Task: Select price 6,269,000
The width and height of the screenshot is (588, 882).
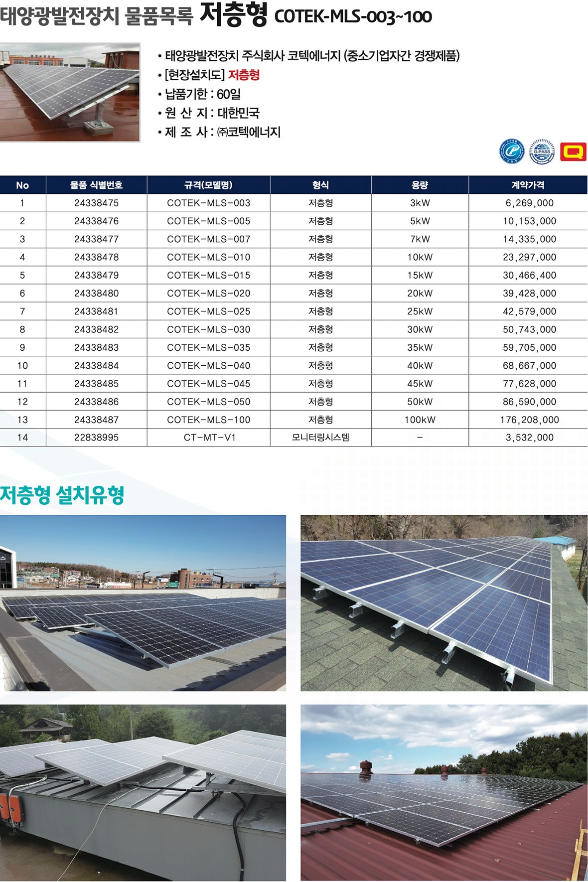Action: point(530,203)
